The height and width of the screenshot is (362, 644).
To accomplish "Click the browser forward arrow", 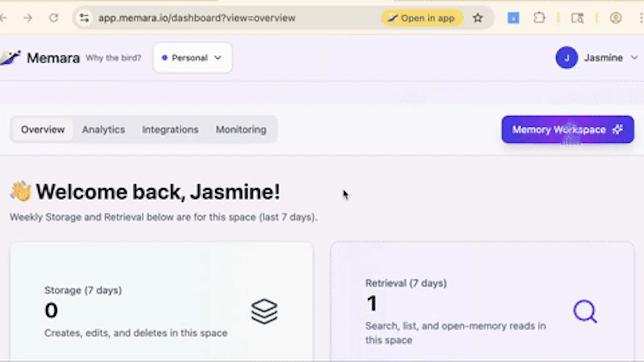I will [28, 18].
